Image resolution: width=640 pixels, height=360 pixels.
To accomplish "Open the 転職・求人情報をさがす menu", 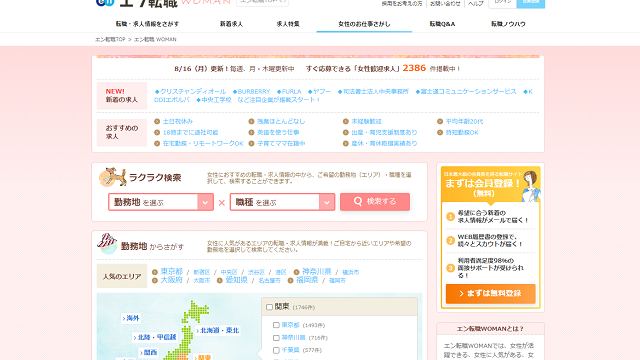I will [147, 24].
